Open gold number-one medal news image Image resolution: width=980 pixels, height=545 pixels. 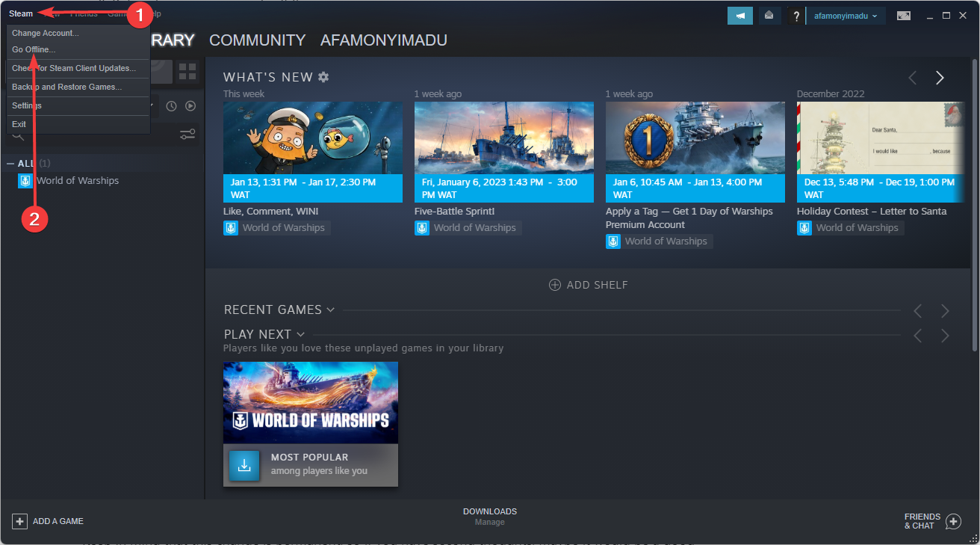695,138
